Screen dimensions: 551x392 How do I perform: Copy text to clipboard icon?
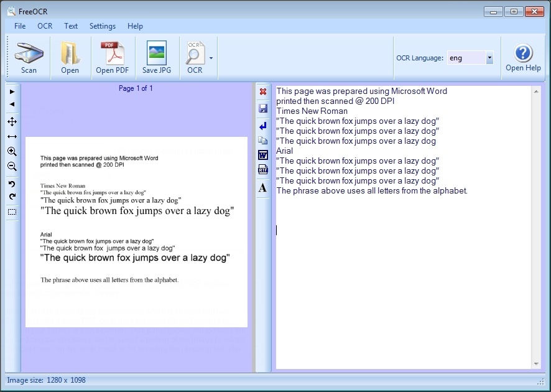263,140
